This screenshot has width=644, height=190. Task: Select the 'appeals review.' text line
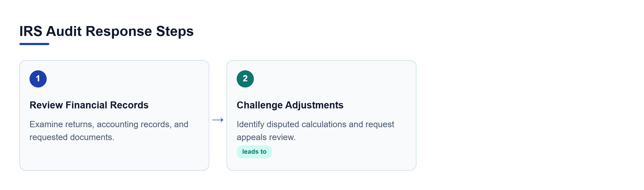coord(266,137)
